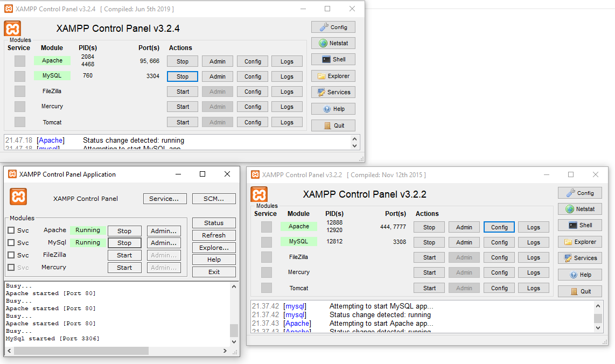Stop Apache in v3.2.4 window

point(183,61)
